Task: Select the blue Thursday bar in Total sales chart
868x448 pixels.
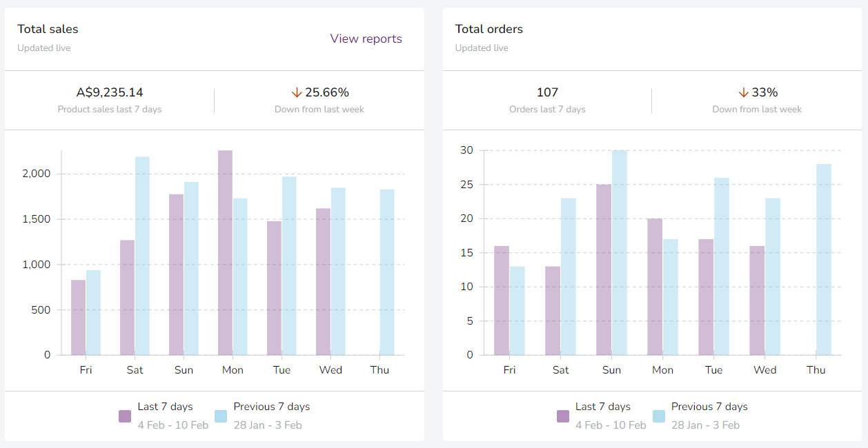Action: click(x=387, y=272)
